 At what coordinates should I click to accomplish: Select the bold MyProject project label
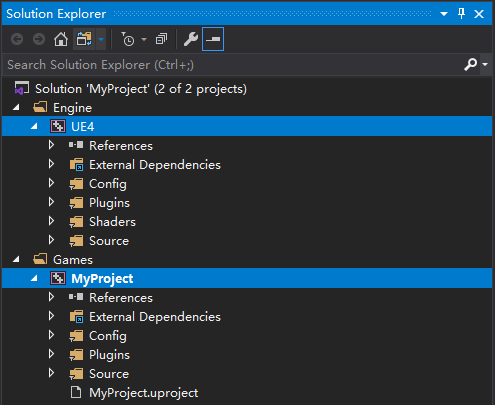coord(102,279)
